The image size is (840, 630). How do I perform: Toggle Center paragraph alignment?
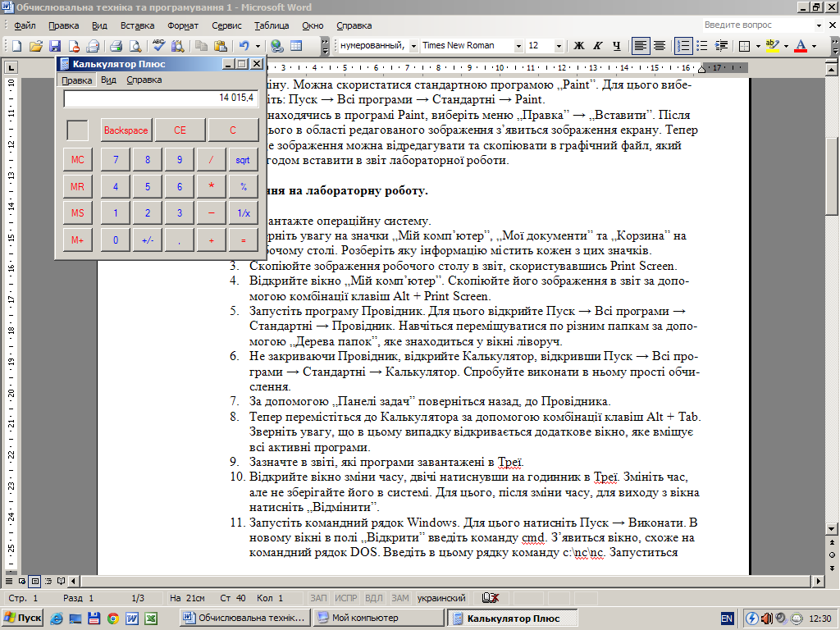(x=660, y=46)
